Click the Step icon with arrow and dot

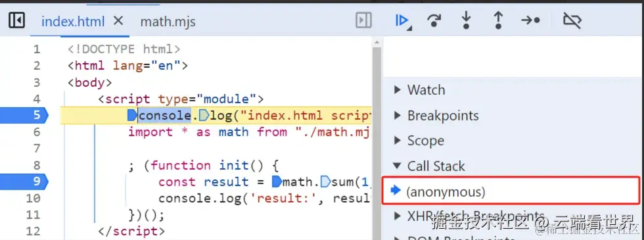531,20
